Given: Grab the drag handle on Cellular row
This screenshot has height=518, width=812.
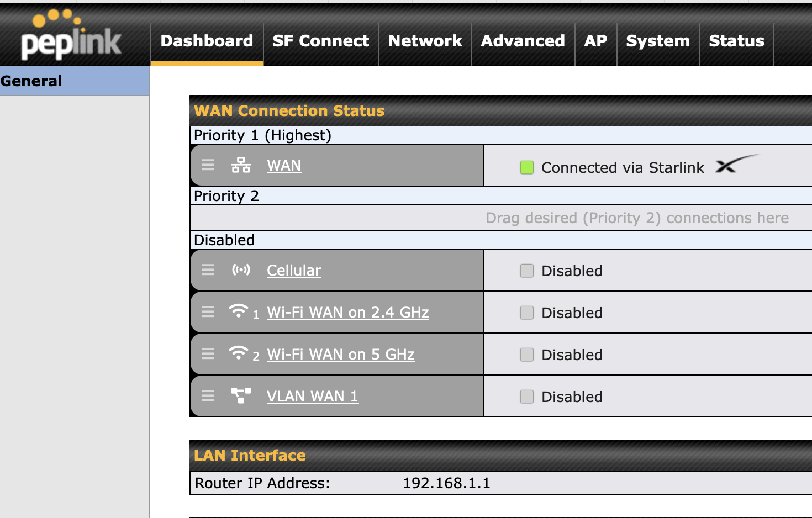Looking at the screenshot, I should coord(208,269).
